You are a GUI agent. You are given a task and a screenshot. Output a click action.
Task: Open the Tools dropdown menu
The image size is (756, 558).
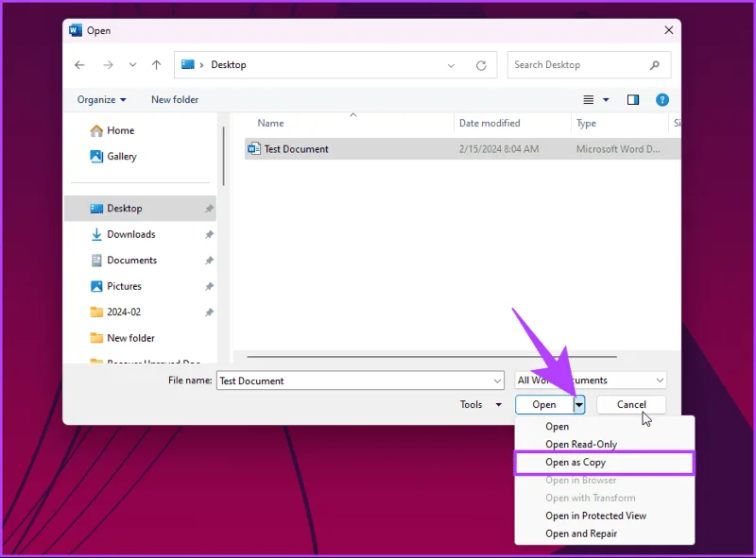click(481, 405)
